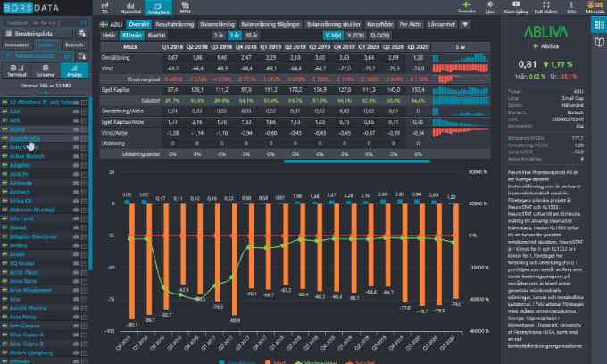
Task: Switch to the Översikt tab
Action: 138,24
